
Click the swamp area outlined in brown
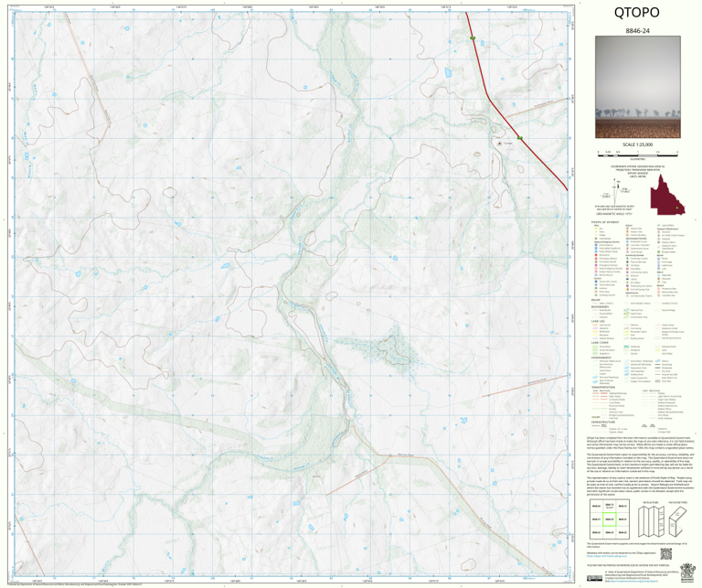pos(393,350)
